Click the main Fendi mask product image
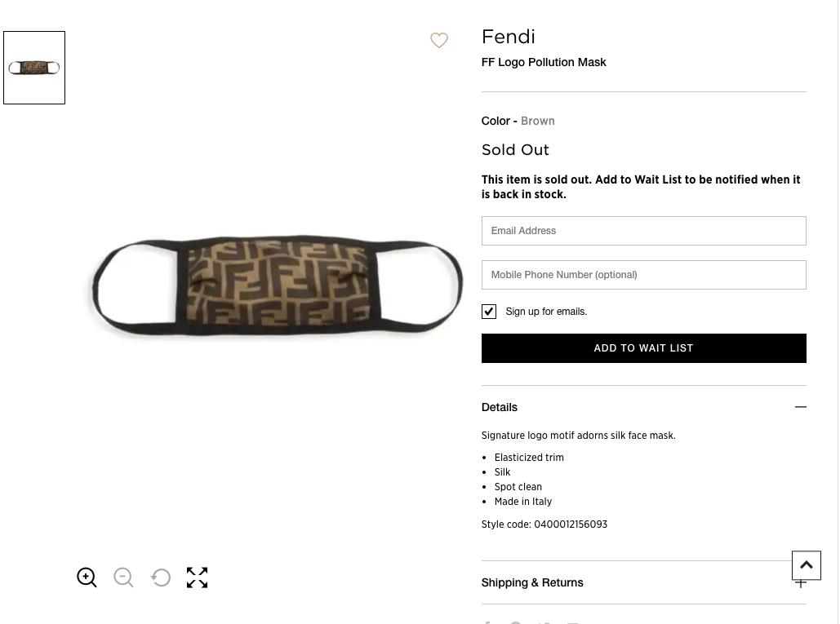840x624 pixels. click(x=275, y=286)
